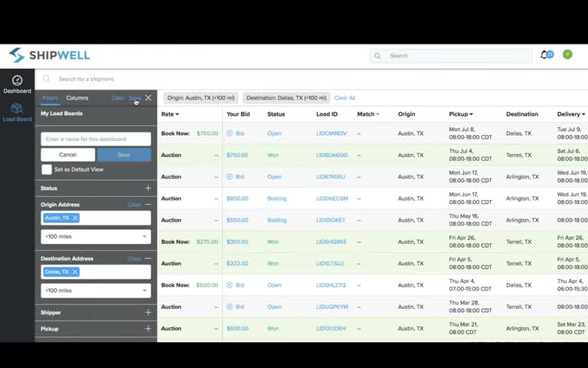Click Won status for load LIDSLTSUJ

tap(273, 264)
